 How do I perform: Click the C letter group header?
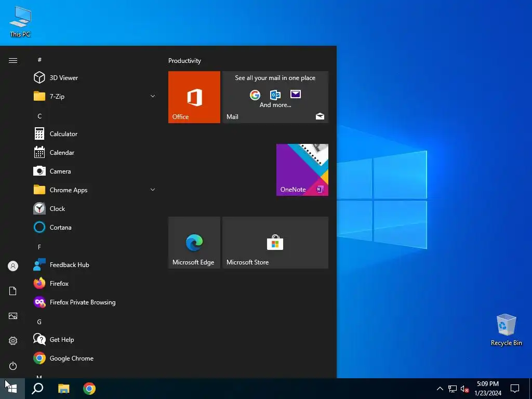click(39, 116)
